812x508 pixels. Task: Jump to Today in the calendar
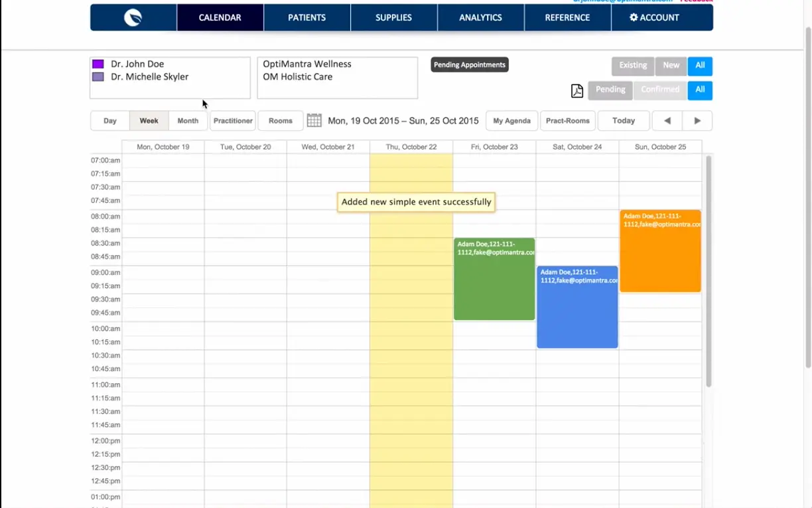click(623, 120)
